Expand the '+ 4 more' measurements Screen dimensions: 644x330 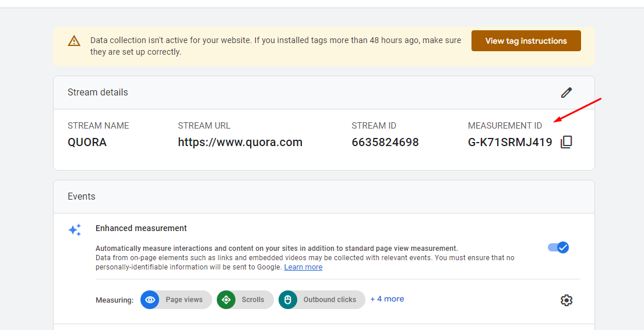[387, 299]
